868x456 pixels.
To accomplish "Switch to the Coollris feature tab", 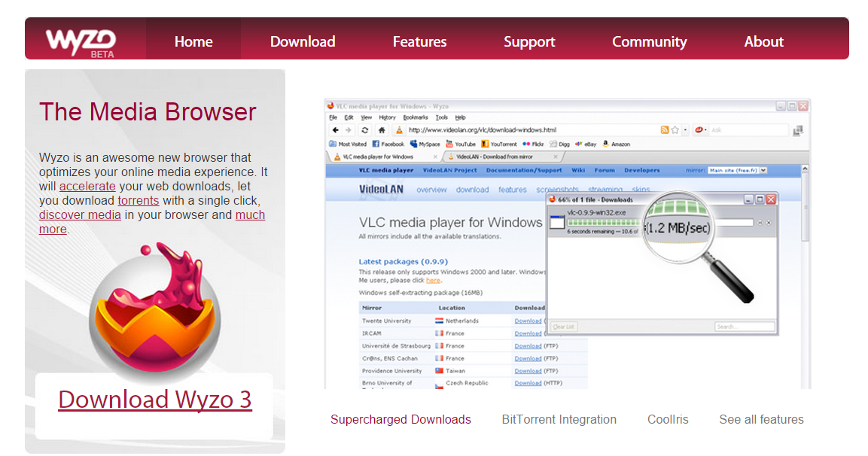I will point(668,419).
